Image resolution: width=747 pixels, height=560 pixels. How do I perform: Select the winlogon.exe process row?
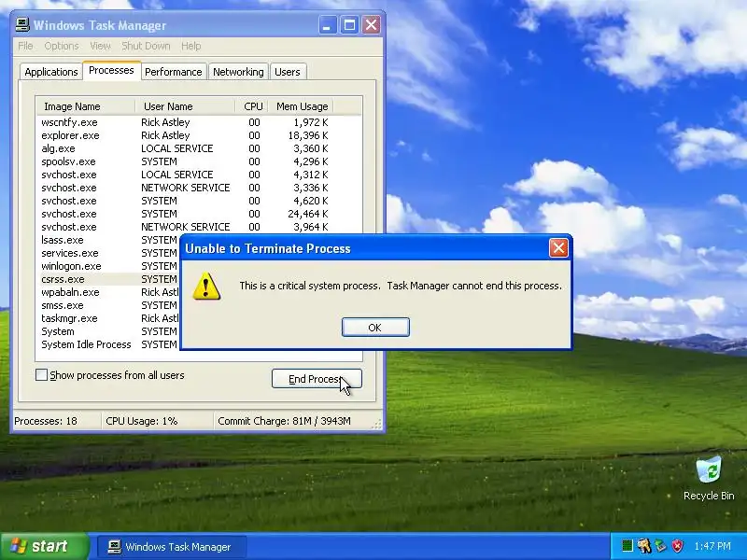coord(108,266)
